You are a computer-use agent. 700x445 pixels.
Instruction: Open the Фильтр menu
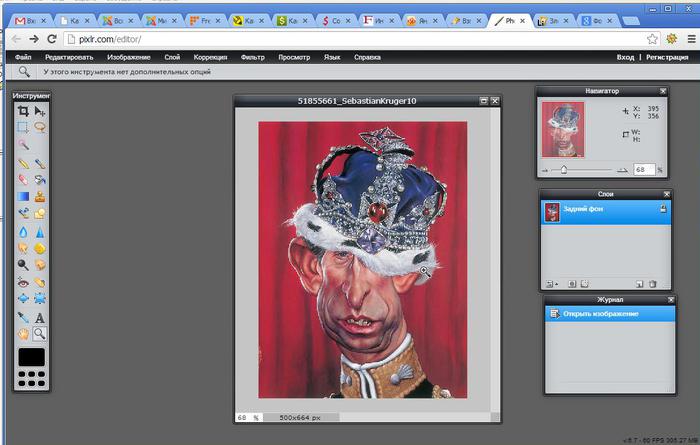[x=253, y=57]
